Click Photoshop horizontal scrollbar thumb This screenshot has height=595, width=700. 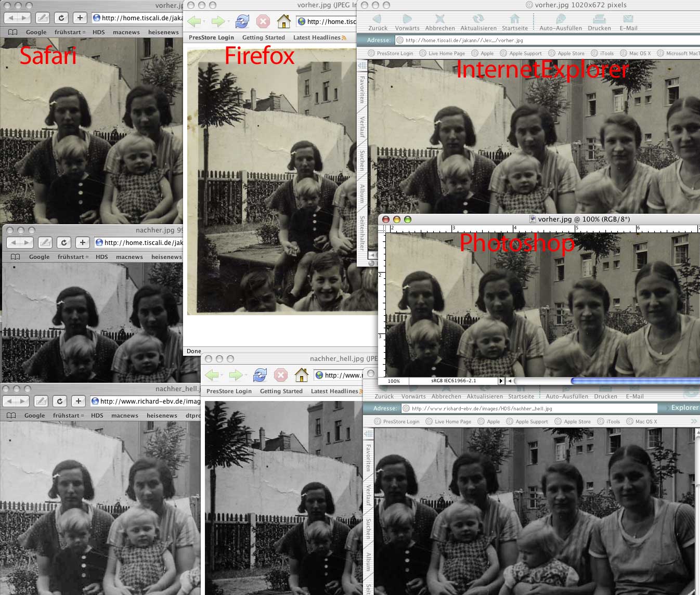click(x=635, y=381)
